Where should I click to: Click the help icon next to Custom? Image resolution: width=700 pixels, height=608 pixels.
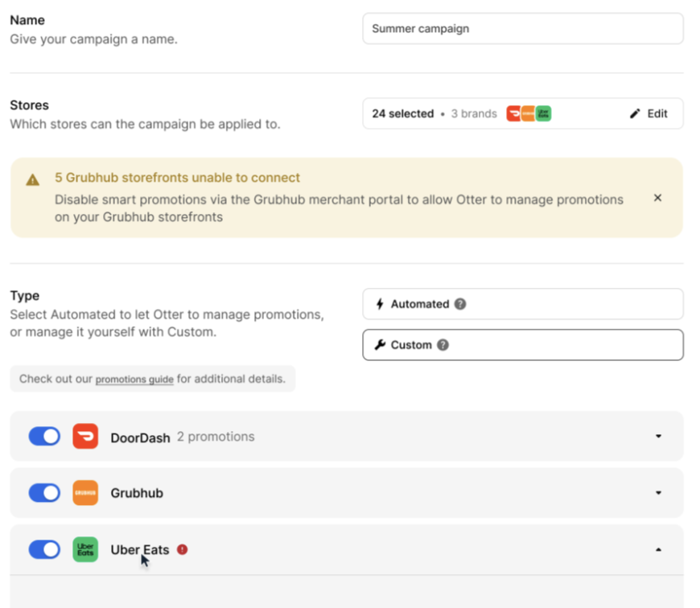tap(443, 345)
